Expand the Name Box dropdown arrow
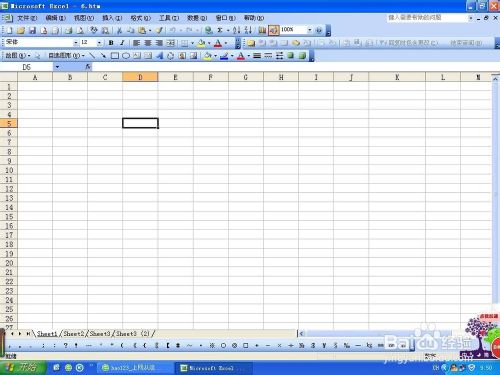This screenshot has height=375, width=500. pos(57,67)
